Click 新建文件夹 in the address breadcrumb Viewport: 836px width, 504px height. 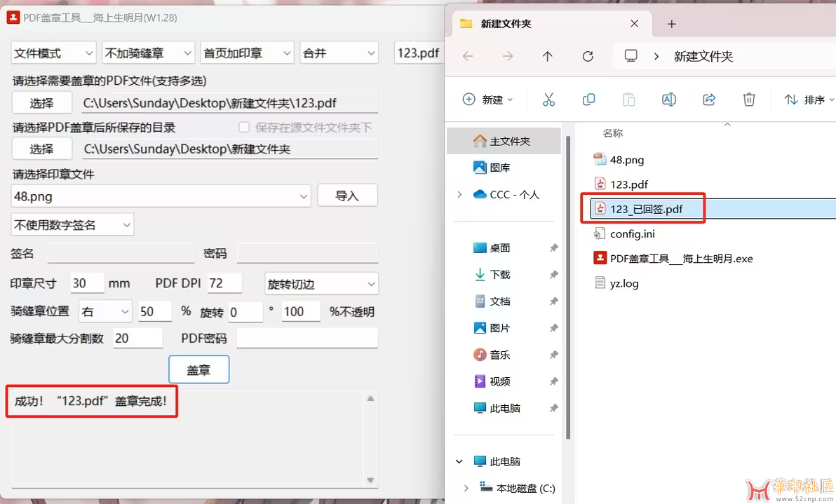703,56
